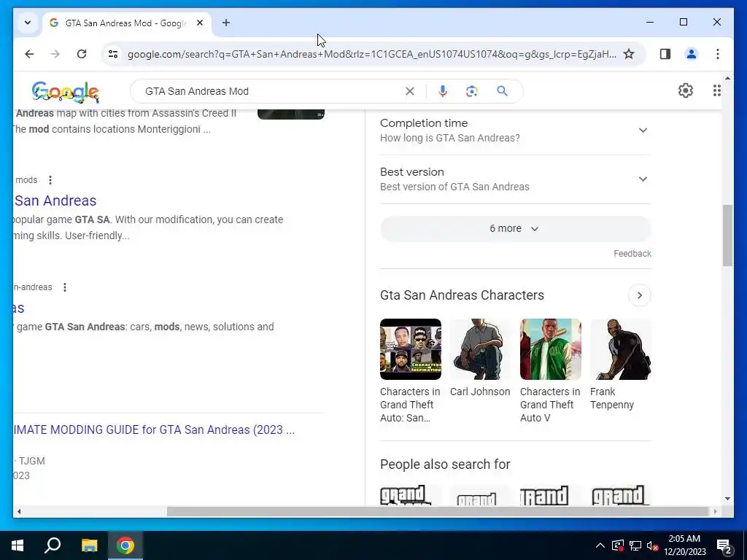Expand the 6 more button
747x560 pixels.
(516, 228)
